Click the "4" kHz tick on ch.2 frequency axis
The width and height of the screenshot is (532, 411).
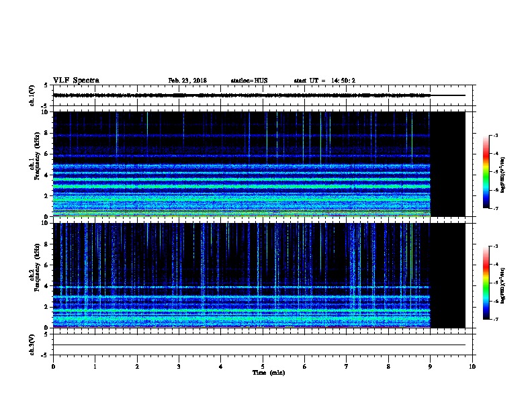click(x=46, y=286)
